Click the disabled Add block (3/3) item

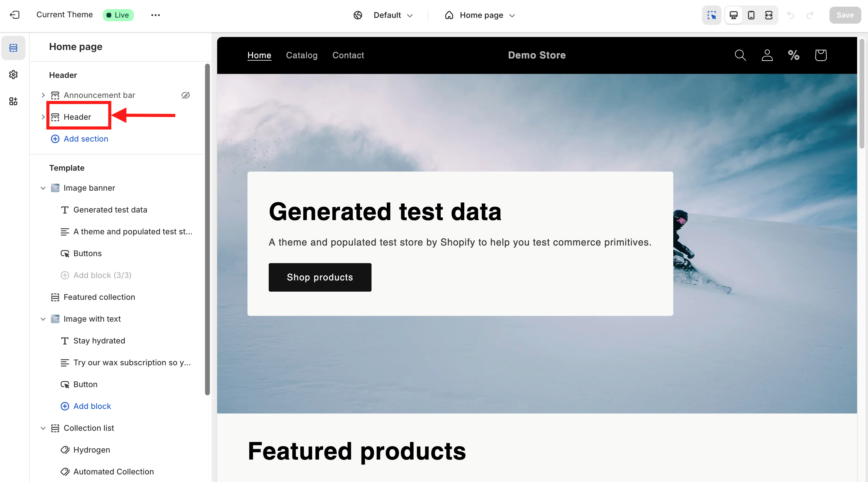[96, 276]
